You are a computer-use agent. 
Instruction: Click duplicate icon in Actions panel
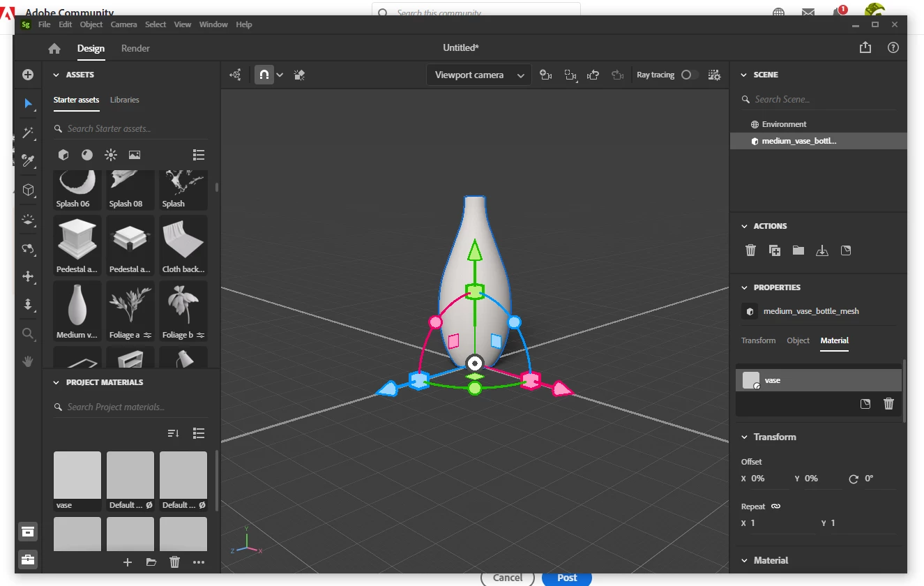774,250
